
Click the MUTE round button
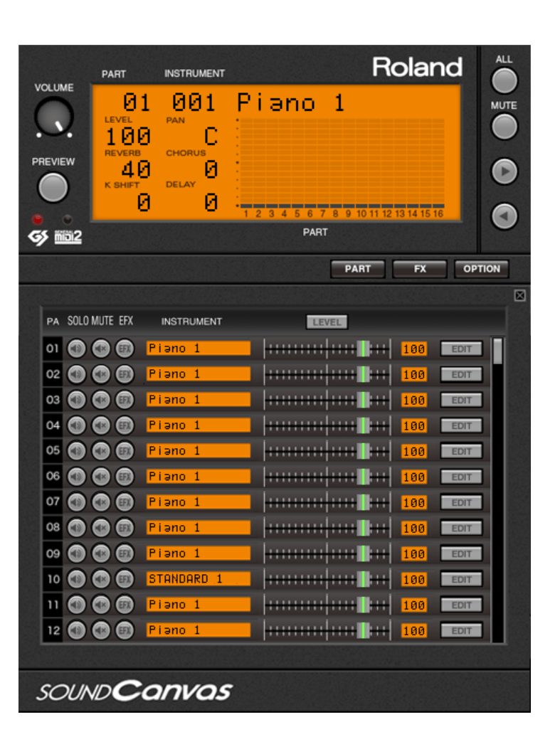coord(504,127)
